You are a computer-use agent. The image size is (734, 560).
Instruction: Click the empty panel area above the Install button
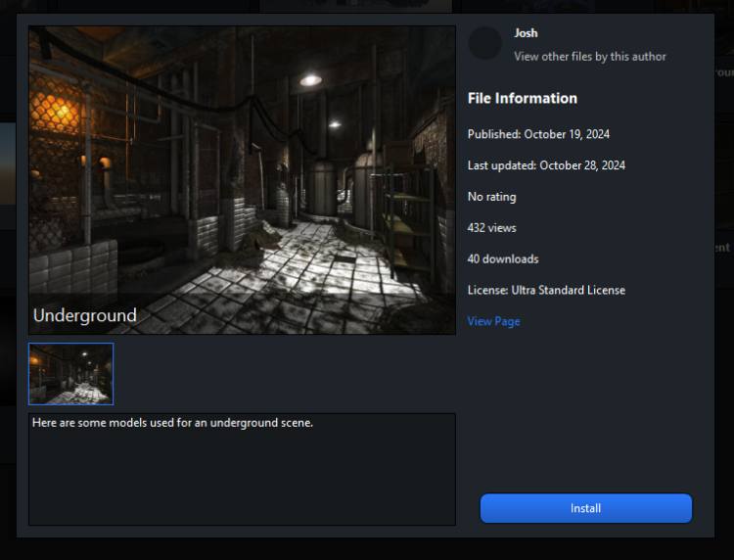[x=585, y=411]
